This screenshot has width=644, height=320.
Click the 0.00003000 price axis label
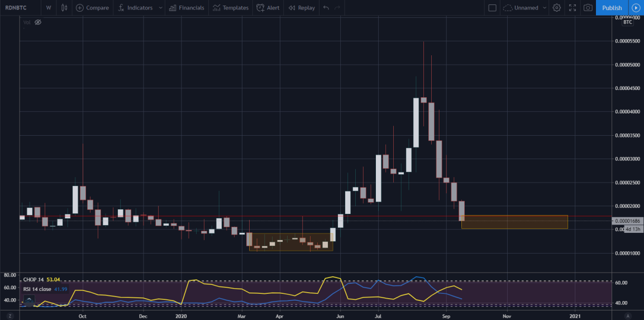tap(628, 159)
